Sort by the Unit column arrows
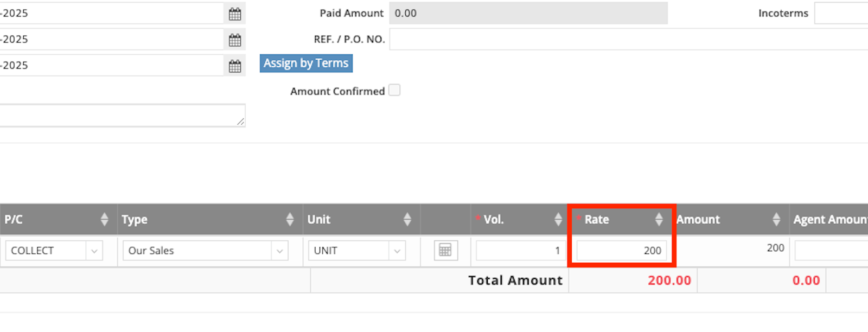 407,219
